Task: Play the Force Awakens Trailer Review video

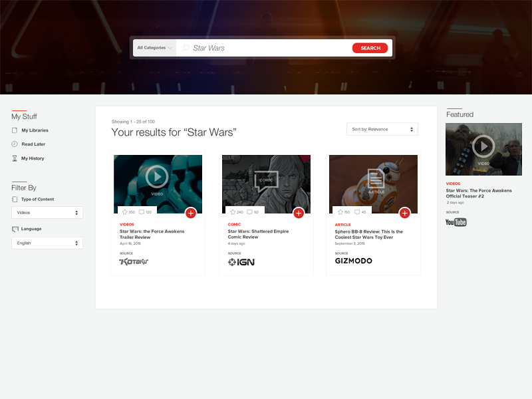Action: [158, 177]
